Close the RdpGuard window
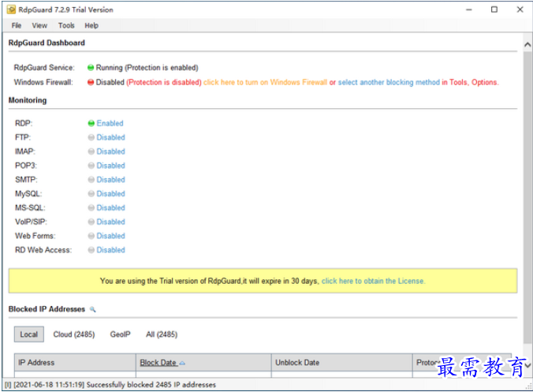Image resolution: width=533 pixels, height=392 pixels. pos(520,9)
